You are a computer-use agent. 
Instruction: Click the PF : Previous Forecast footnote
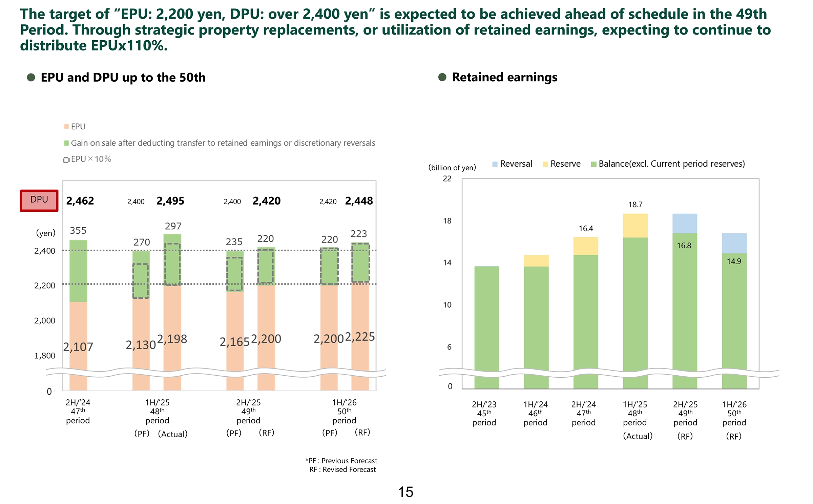coord(341,461)
